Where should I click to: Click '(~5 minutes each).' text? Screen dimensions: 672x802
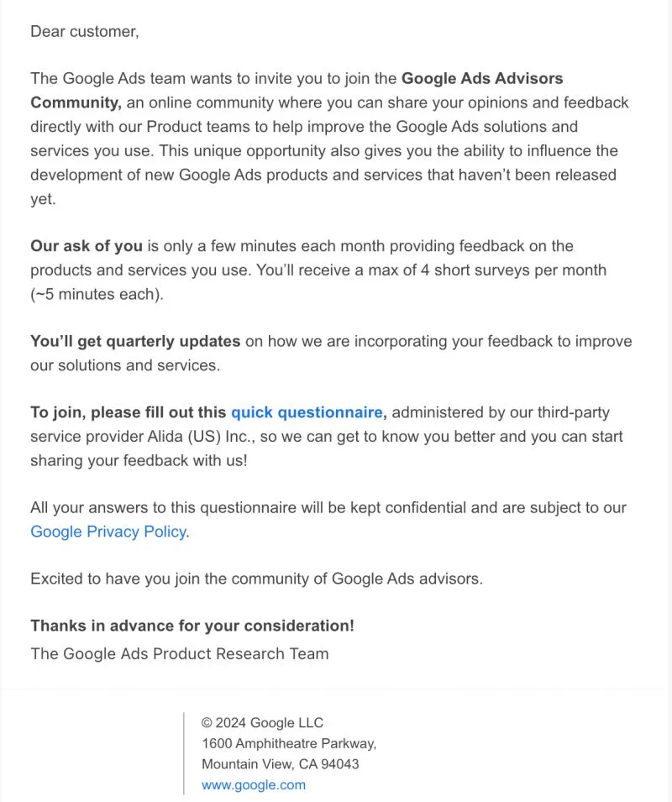click(x=97, y=294)
